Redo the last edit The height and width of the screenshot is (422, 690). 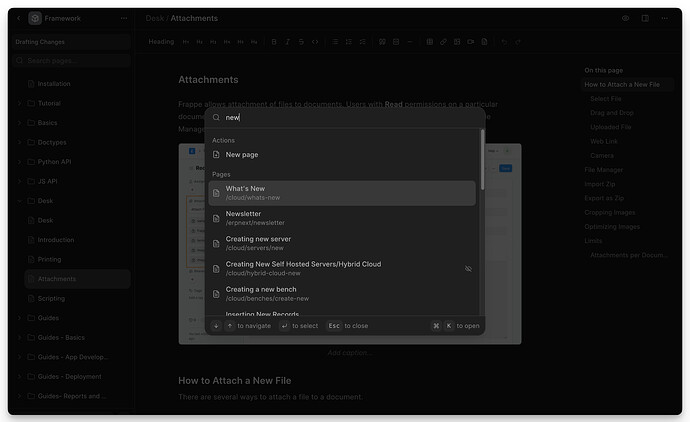tap(518, 42)
